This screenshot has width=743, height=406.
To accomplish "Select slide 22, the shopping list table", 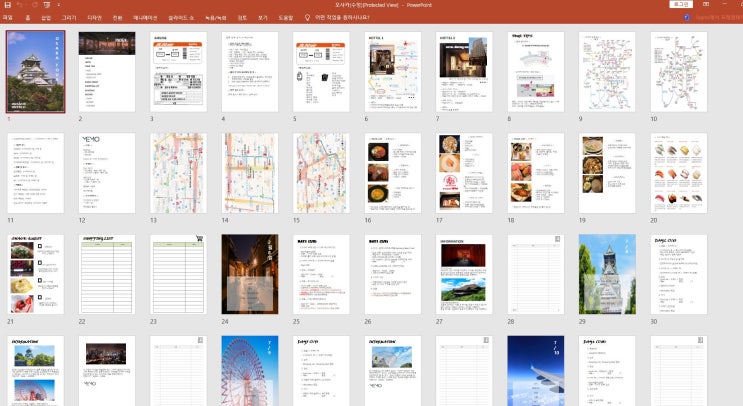I will pyautogui.click(x=107, y=274).
